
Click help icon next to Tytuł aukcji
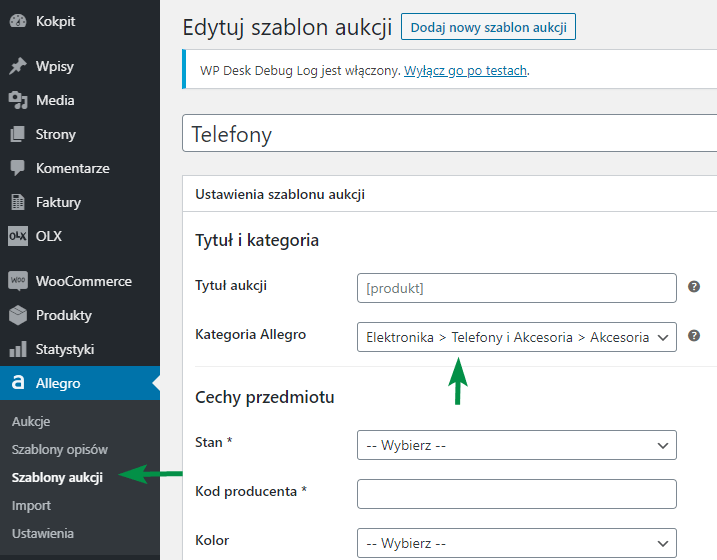(694, 287)
